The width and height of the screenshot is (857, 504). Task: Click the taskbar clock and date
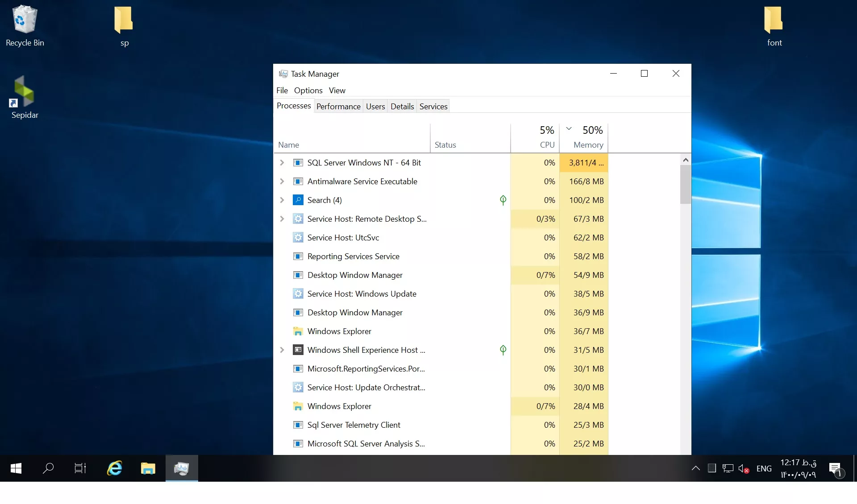(799, 468)
